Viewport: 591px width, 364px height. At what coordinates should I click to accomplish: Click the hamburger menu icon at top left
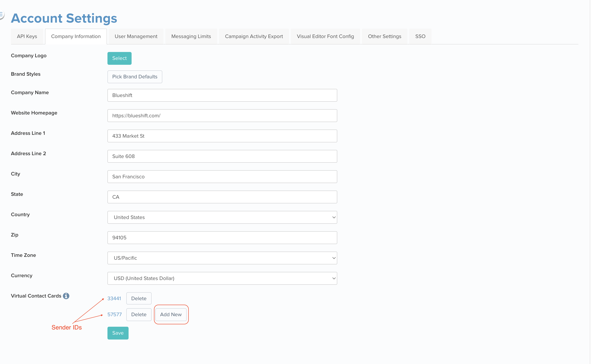pyautogui.click(x=1, y=14)
